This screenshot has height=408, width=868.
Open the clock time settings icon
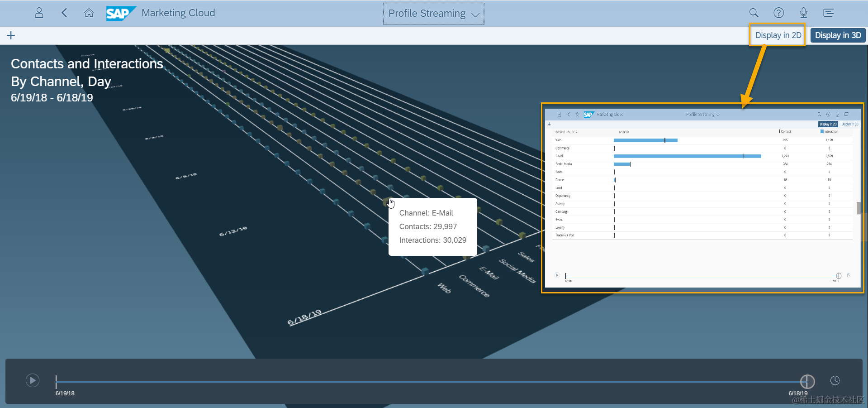(x=835, y=380)
